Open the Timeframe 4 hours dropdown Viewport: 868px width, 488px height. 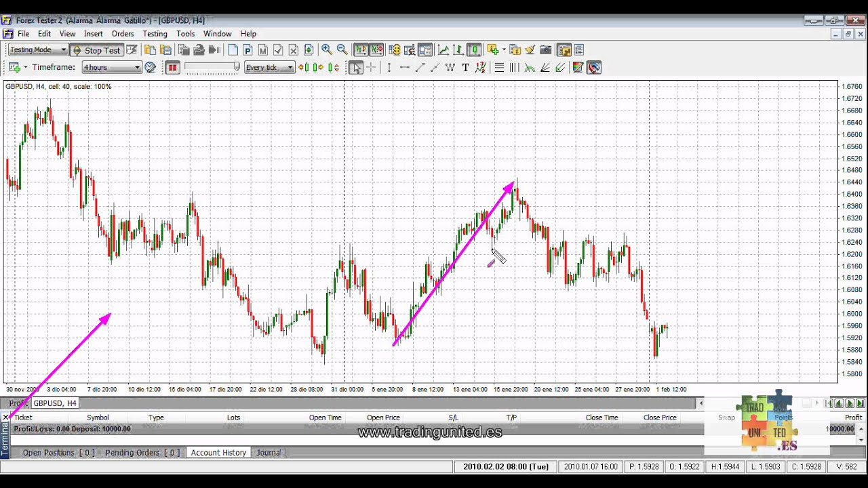pos(112,67)
